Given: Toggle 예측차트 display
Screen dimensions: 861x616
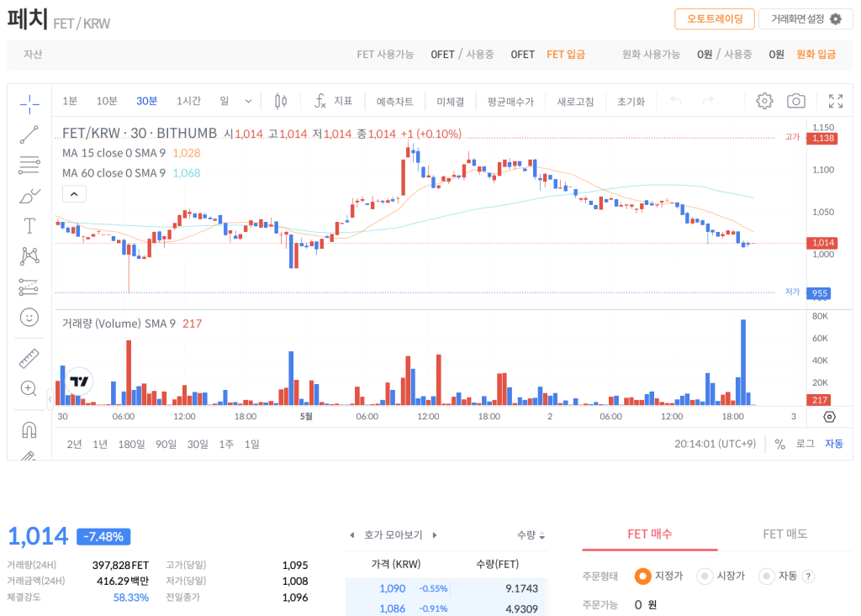Looking at the screenshot, I should click(x=394, y=102).
